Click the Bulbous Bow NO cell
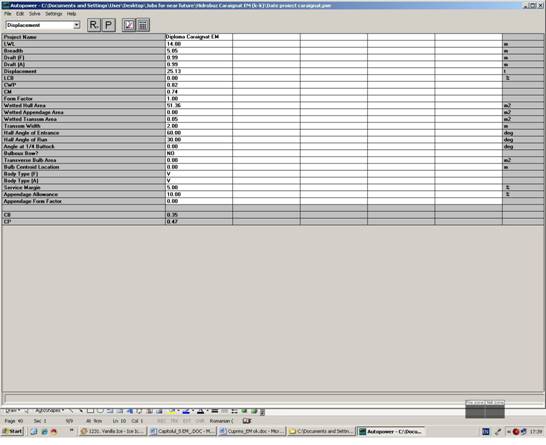This screenshot has height=445, width=546. tap(199, 153)
